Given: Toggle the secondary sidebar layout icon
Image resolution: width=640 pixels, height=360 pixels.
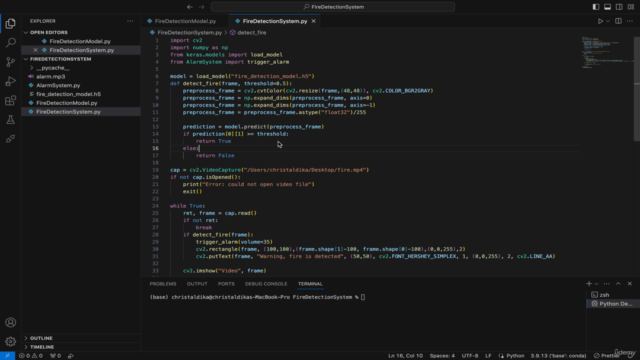Looking at the screenshot, I should pyautogui.click(x=619, y=7).
